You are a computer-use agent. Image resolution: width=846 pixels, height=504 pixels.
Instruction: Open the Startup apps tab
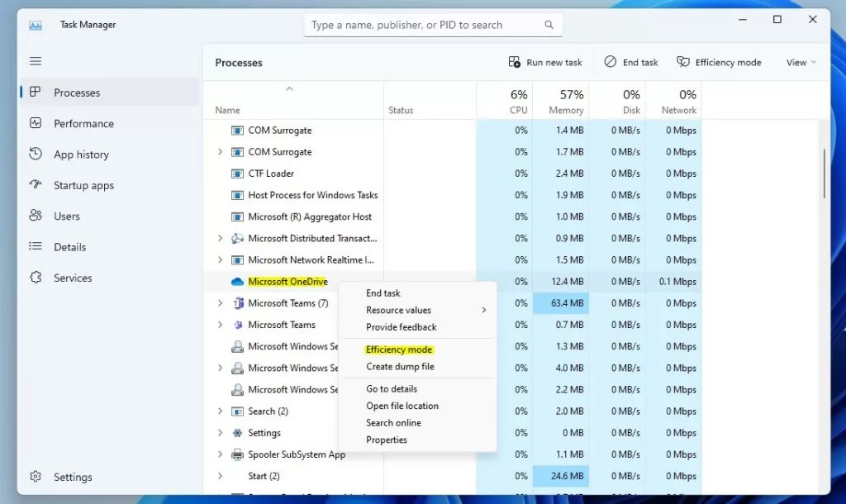[x=110, y=185]
